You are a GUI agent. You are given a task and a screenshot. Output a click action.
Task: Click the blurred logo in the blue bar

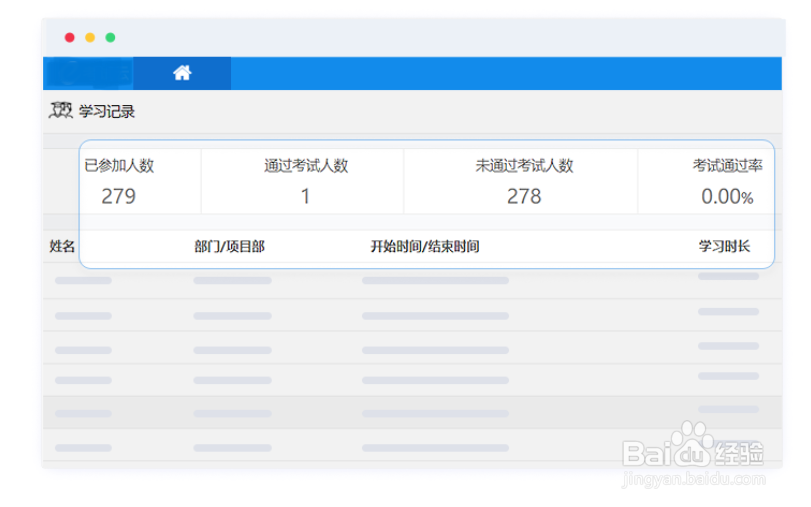(88, 73)
